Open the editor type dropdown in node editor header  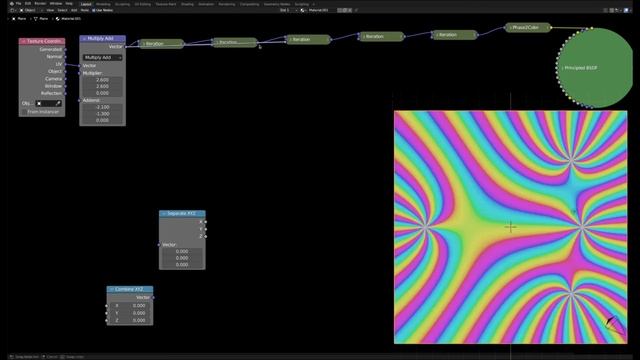[13, 10]
